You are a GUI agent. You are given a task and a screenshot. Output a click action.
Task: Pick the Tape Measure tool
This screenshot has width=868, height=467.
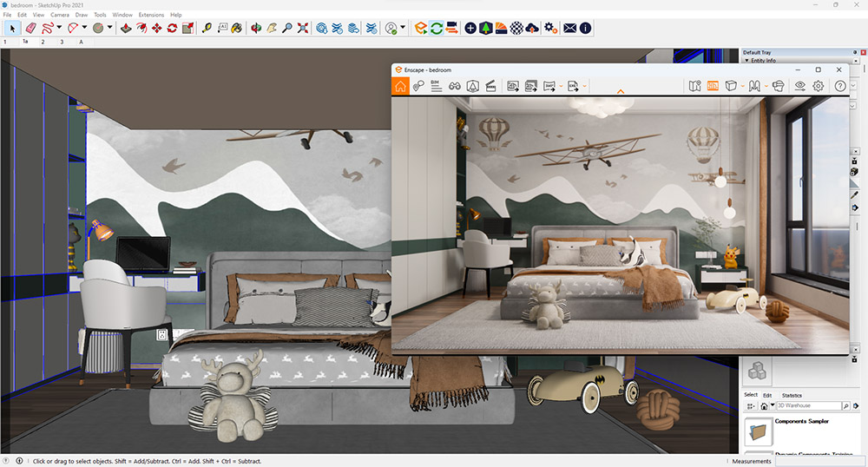207,28
